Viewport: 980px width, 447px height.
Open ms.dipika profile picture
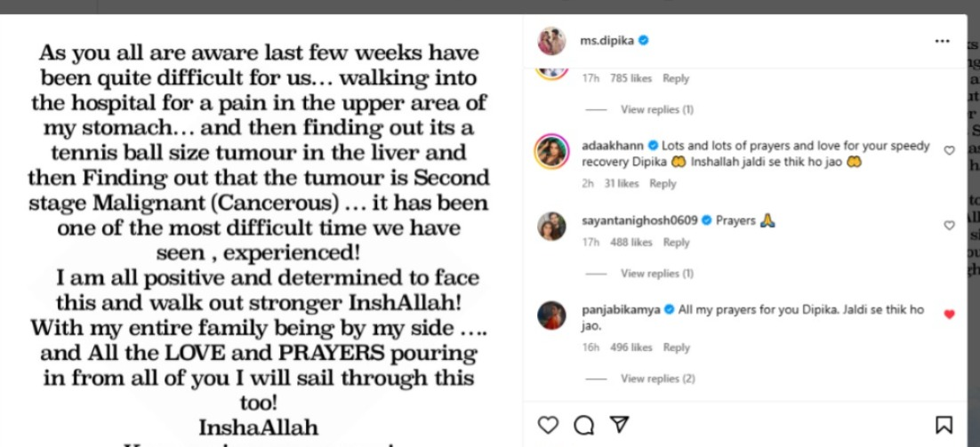[551, 41]
